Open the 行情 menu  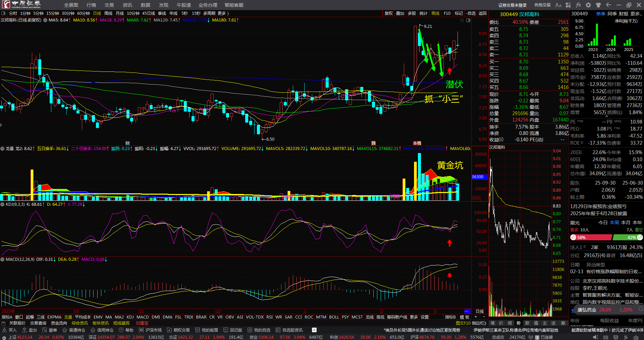click(x=91, y=5)
